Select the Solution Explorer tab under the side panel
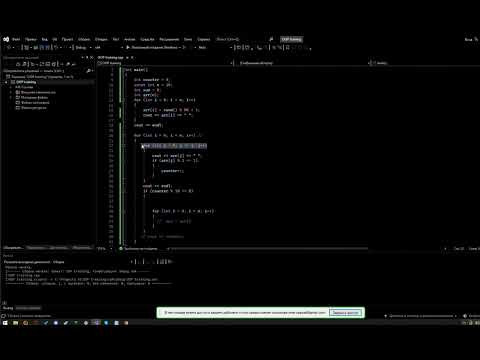The image size is (480, 360). pos(13,248)
